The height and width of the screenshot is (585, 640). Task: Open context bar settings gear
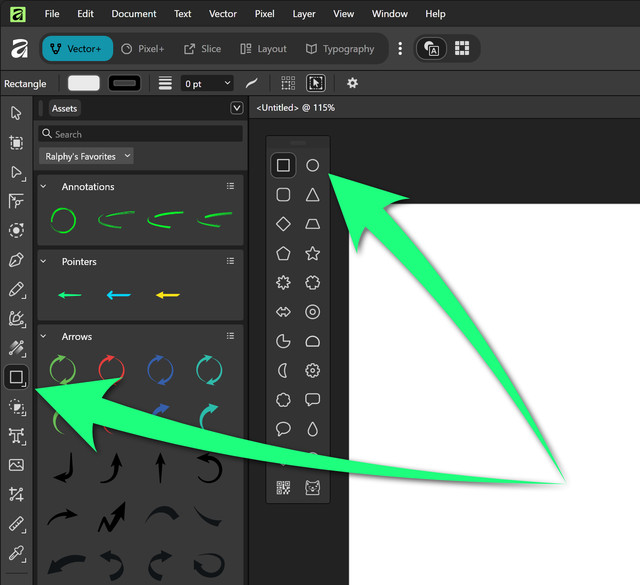[x=352, y=84]
